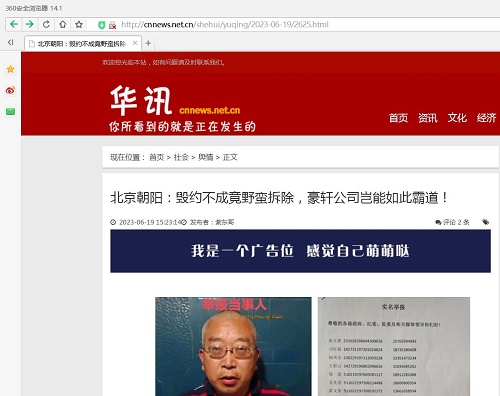
Task: Click the 社会 breadcrumb link
Action: pos(181,157)
